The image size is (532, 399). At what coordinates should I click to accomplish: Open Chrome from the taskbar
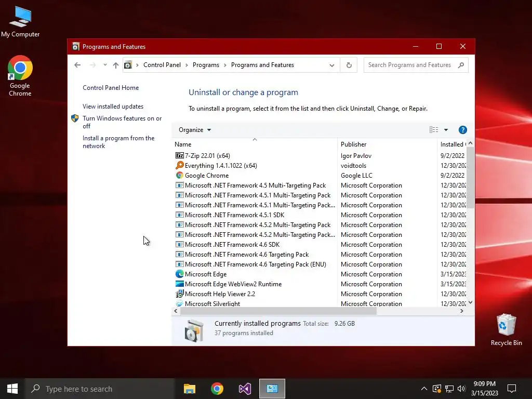217,389
